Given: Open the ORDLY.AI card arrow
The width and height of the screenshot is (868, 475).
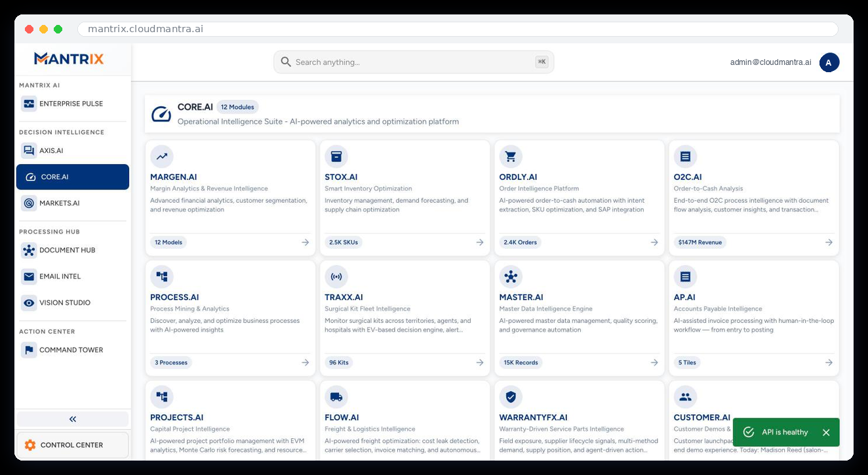Looking at the screenshot, I should tap(654, 242).
